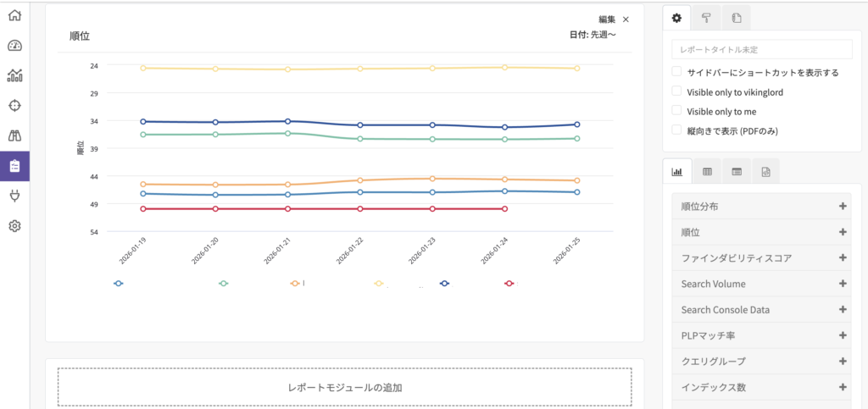Click the red legend color marker
The width and height of the screenshot is (868, 409).
(509, 284)
